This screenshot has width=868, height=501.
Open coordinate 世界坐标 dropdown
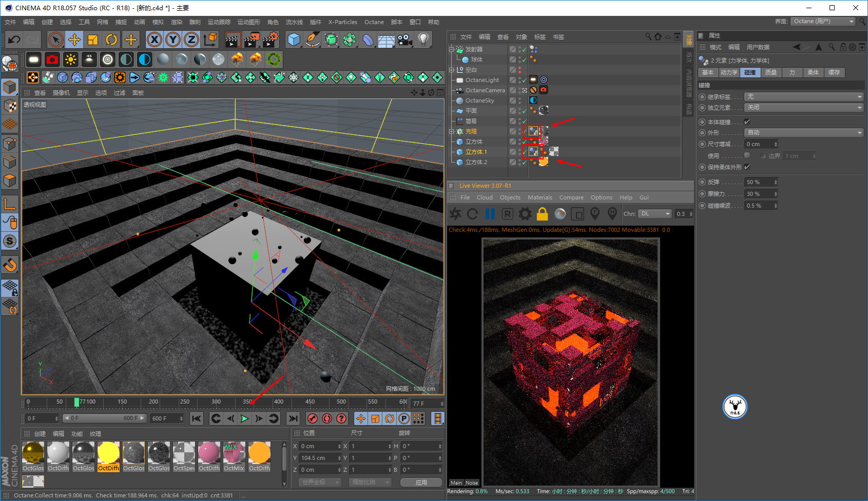coord(320,482)
